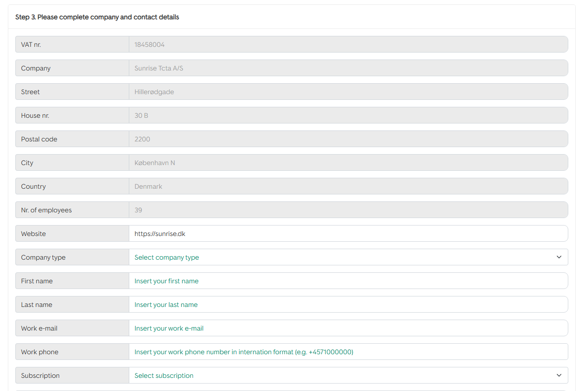The height and width of the screenshot is (391, 588).
Task: Click the Step 3 heading text
Action: point(97,17)
